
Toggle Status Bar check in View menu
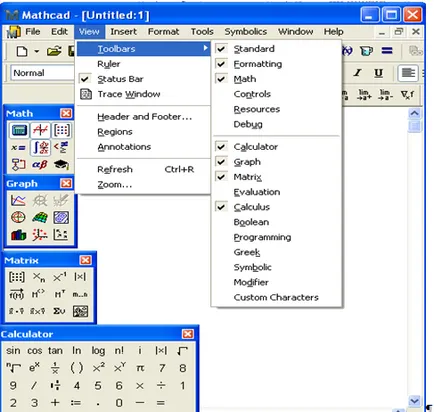pos(85,79)
